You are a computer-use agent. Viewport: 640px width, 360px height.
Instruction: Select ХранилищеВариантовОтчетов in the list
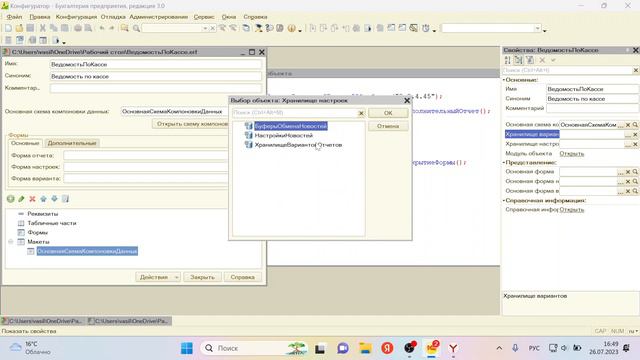coord(298,145)
